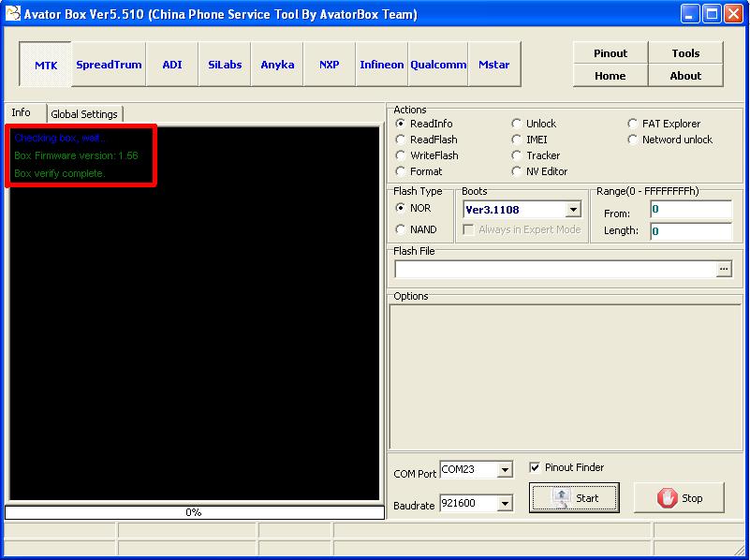Click the Home button
This screenshot has height=560, width=750.
[x=610, y=76]
